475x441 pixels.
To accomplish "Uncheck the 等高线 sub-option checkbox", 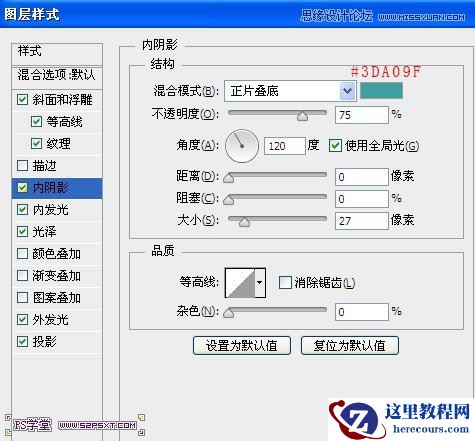I will pyautogui.click(x=36, y=122).
